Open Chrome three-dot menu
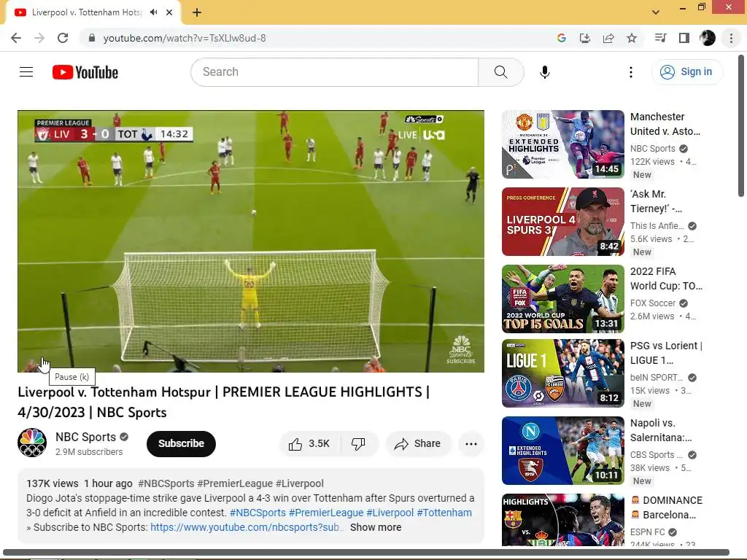Screen dimensions: 747x560 (731, 38)
